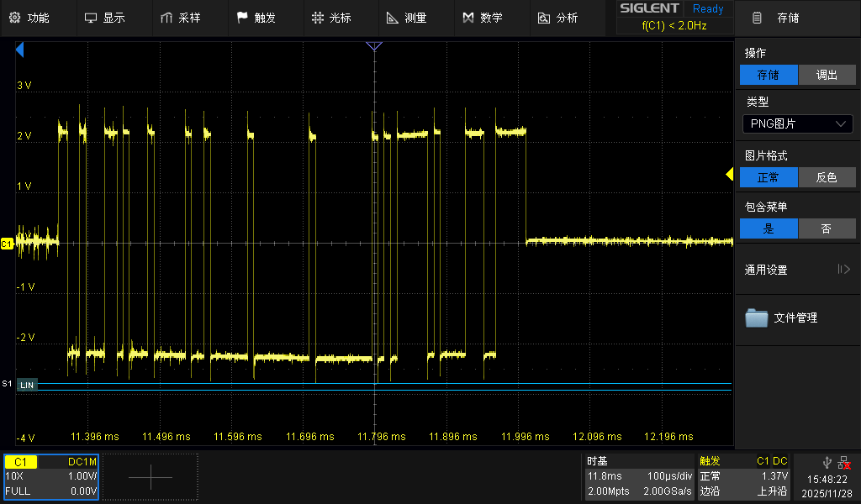Switch operation to 调出 (recall)
This screenshot has width=861, height=504.
pos(826,75)
